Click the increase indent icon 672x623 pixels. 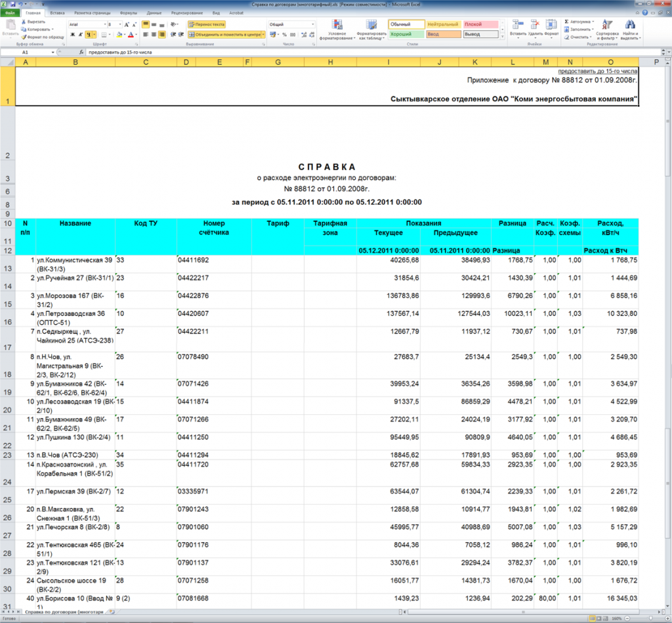[x=181, y=34]
